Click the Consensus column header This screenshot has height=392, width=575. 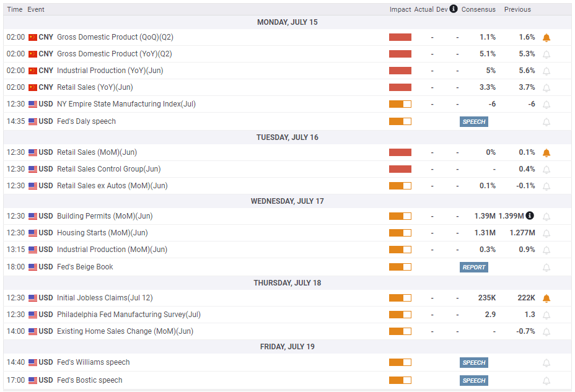pyautogui.click(x=478, y=9)
